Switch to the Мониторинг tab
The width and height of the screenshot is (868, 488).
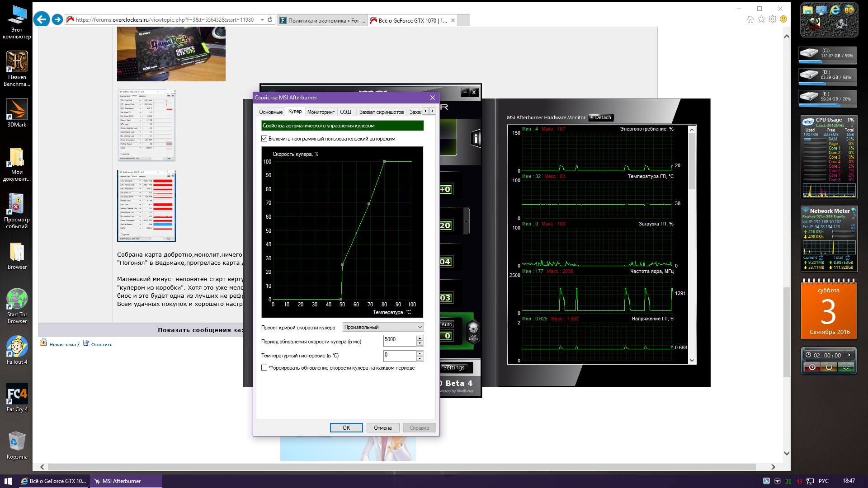pos(321,112)
